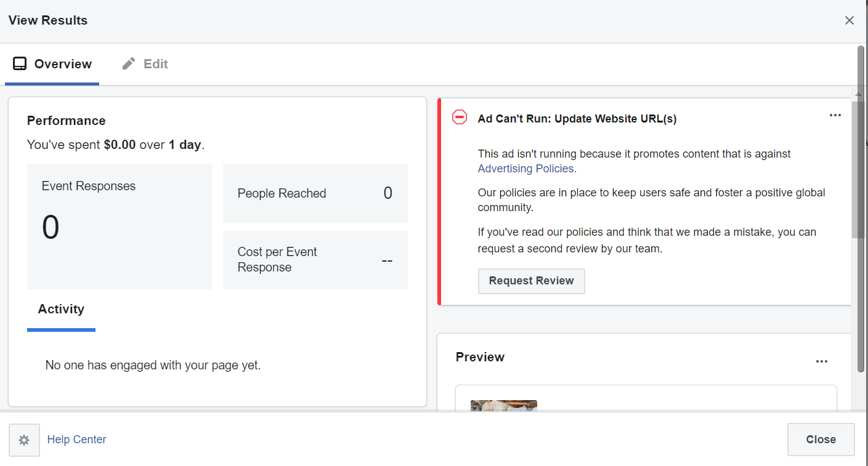This screenshot has width=868, height=466.
Task: Open the Help Center link
Action: pyautogui.click(x=76, y=440)
